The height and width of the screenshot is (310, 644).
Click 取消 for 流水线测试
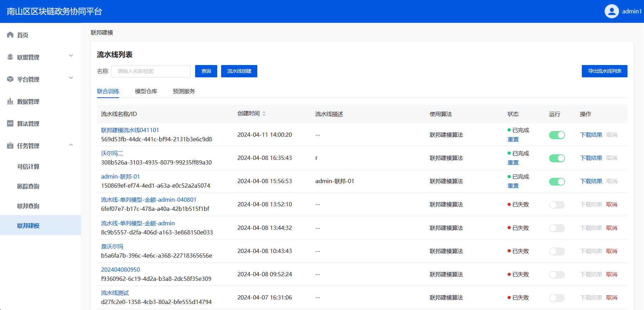point(612,297)
